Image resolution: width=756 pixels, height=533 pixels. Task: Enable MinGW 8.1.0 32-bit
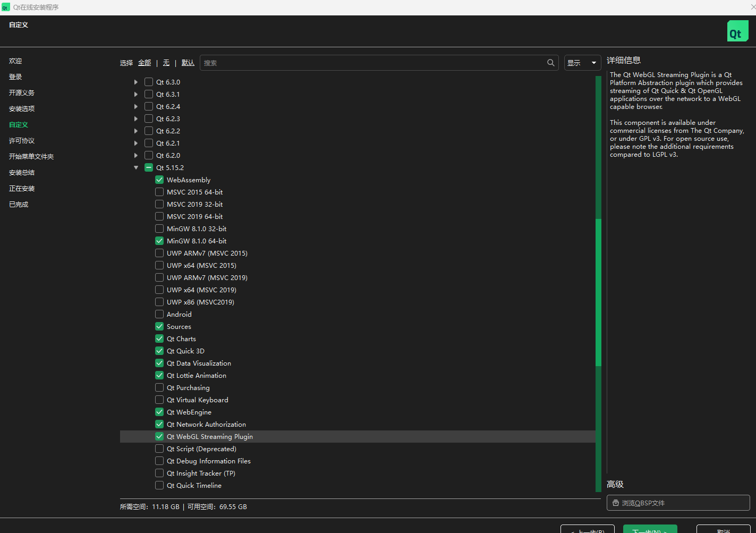(159, 229)
